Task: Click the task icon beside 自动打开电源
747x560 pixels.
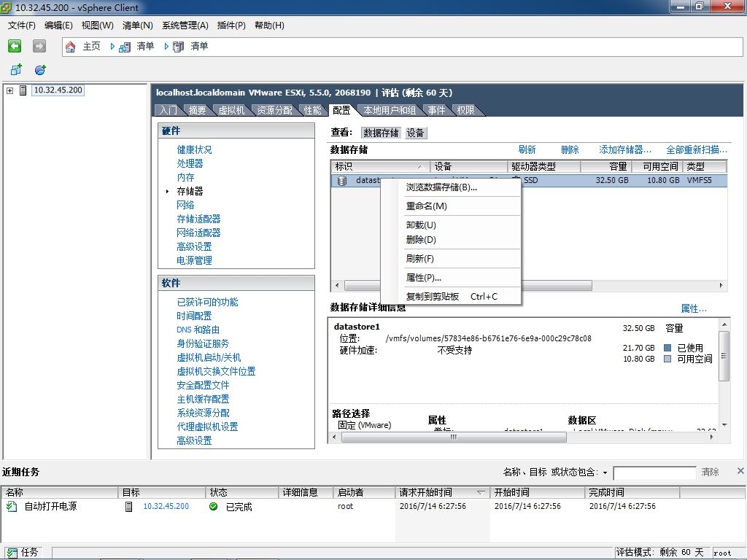Action: 12,506
